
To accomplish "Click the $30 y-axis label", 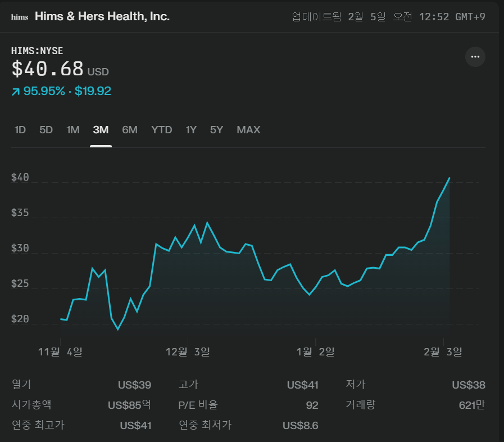I will click(x=20, y=248).
